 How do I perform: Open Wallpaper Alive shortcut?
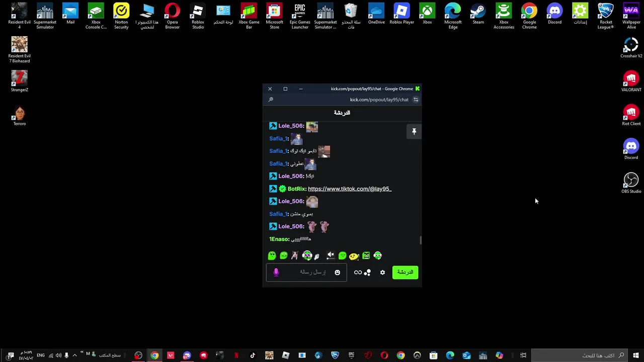pos(631,16)
